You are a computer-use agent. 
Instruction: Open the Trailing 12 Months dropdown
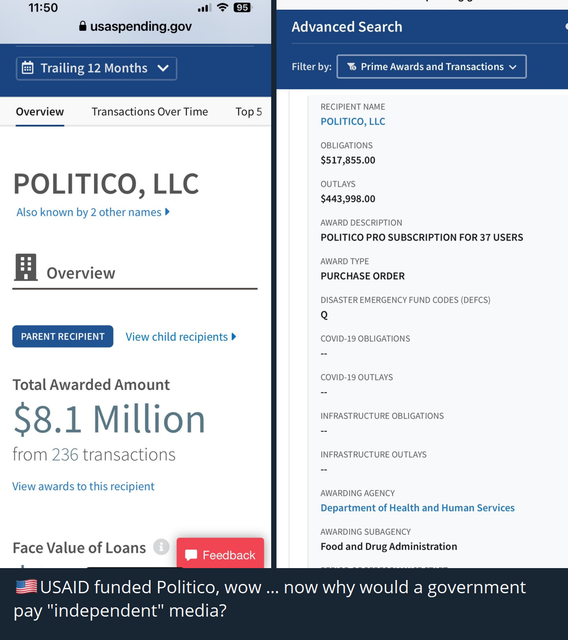(96, 68)
